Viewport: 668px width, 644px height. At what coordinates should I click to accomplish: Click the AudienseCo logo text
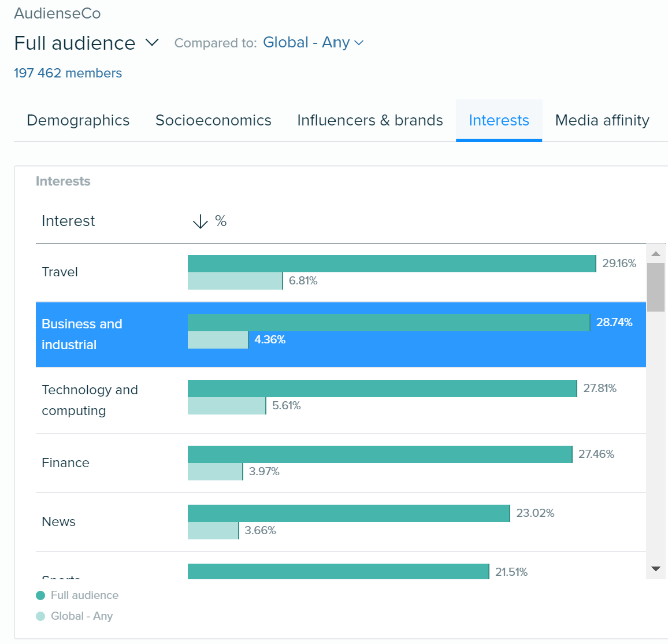tap(57, 13)
